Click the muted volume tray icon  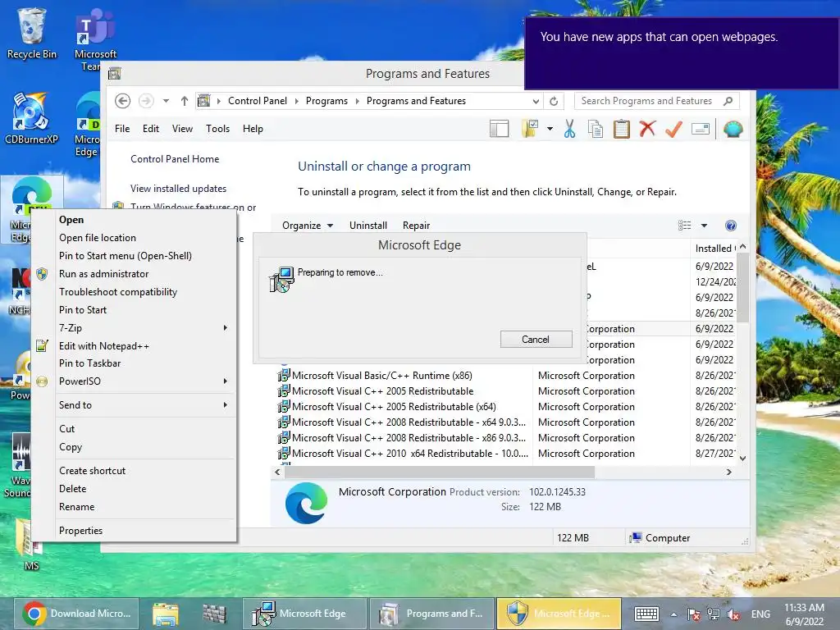(733, 614)
